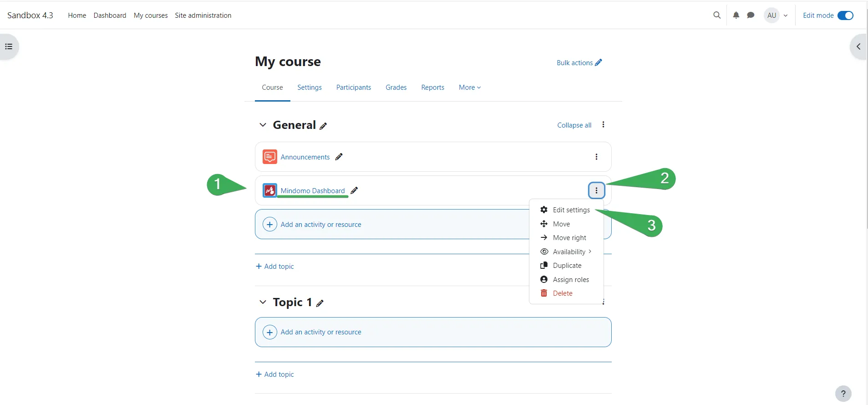
Task: Open block drawer arrow on right edge
Action: [x=858, y=46]
